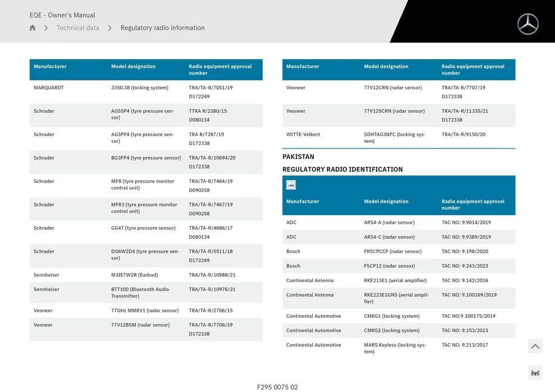Click the Sennheiser M3IETW2R (Earbud) entry
Viewport: 555px width, 392px height.
[x=135, y=275]
